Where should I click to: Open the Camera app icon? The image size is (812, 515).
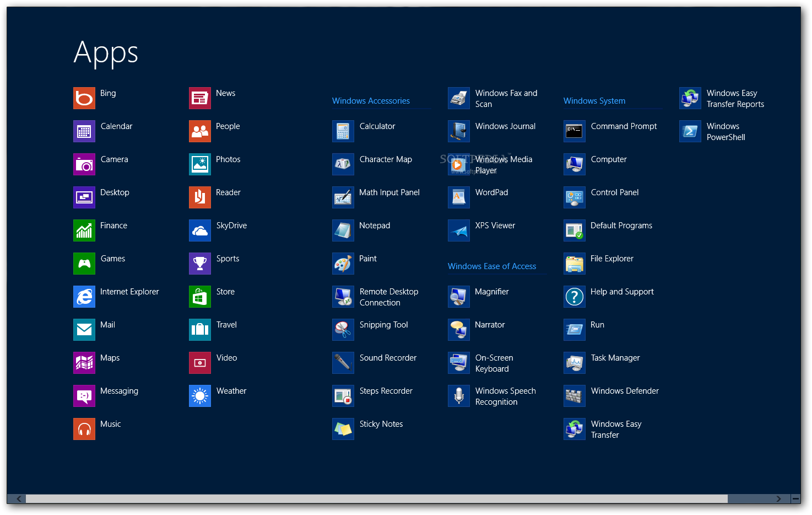click(84, 164)
